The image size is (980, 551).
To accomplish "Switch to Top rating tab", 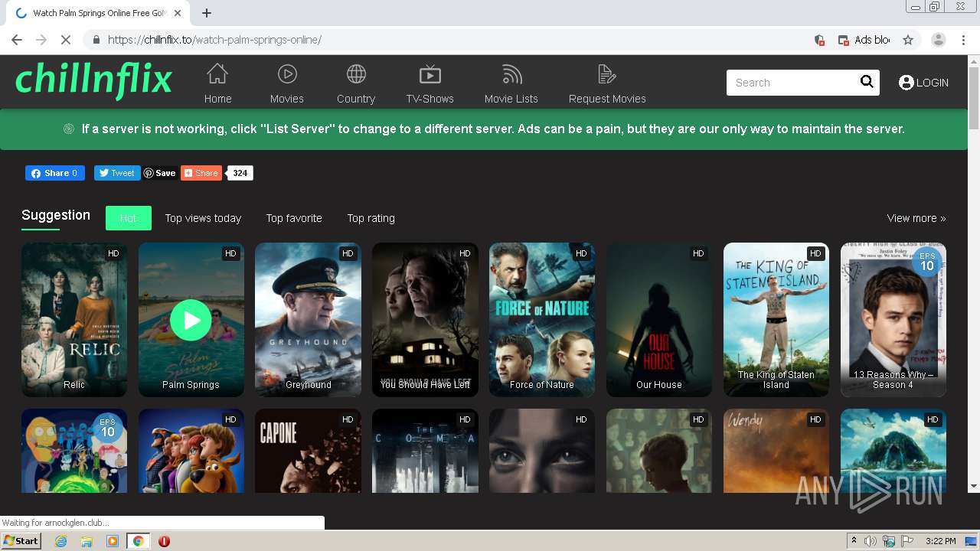I will click(x=371, y=218).
